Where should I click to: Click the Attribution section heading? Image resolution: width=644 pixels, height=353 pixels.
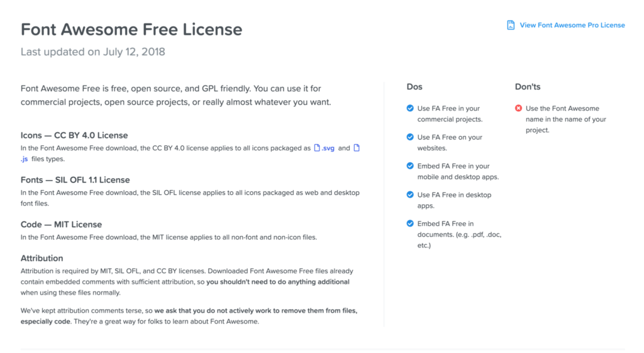click(x=42, y=258)
